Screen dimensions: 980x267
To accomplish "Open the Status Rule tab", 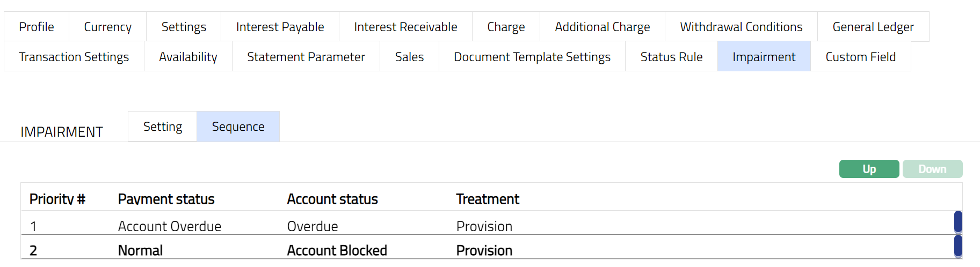I will click(671, 57).
